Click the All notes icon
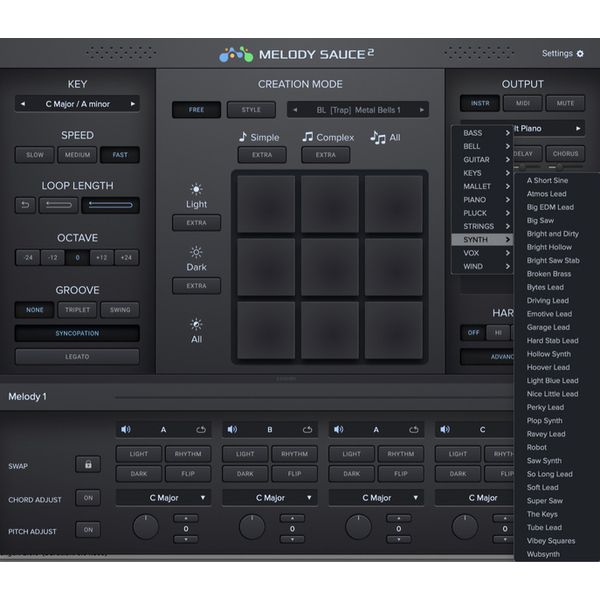Image resolution: width=600 pixels, height=600 pixels. coord(378,137)
